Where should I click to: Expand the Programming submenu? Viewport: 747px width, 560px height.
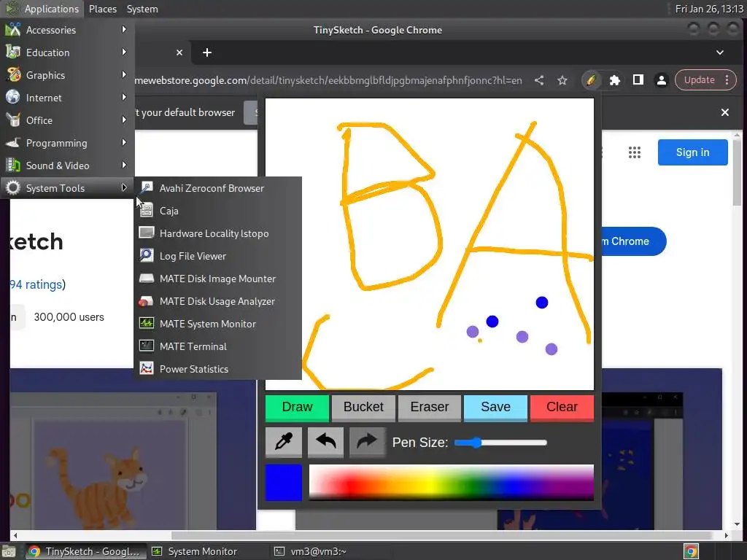(x=67, y=143)
